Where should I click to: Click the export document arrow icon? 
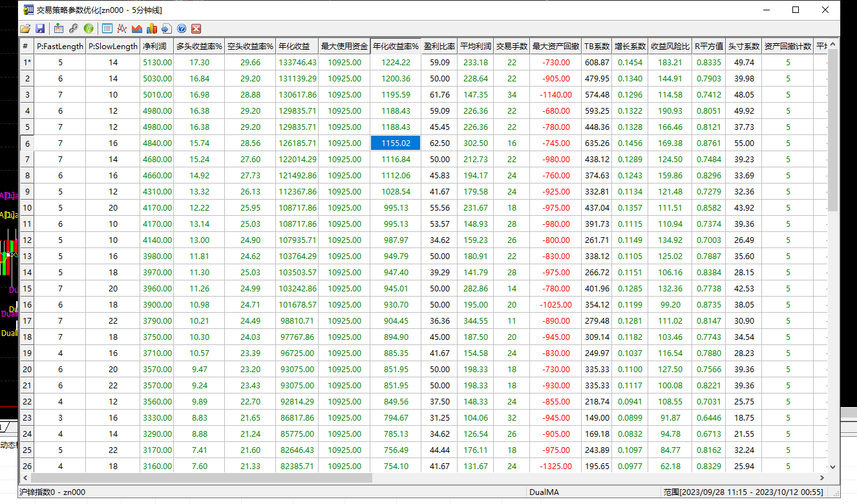click(x=167, y=28)
